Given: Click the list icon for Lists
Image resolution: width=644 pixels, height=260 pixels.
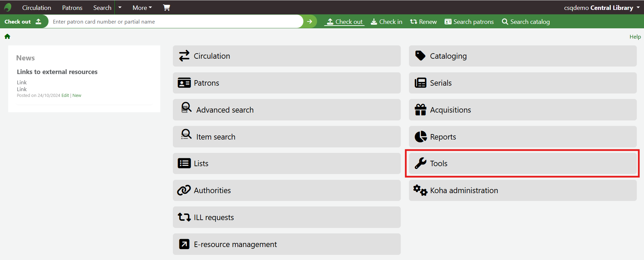Looking at the screenshot, I should pyautogui.click(x=184, y=163).
